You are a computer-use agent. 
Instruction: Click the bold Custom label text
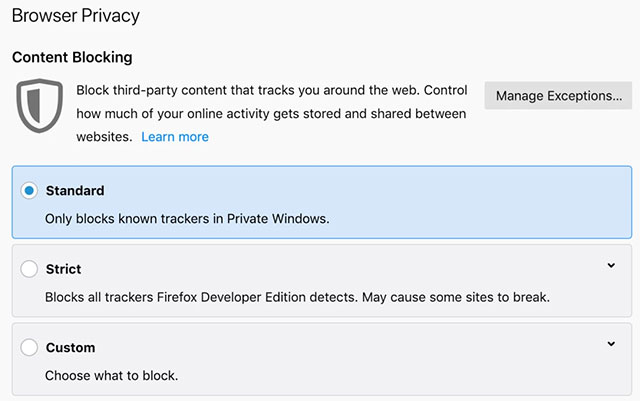click(x=70, y=348)
